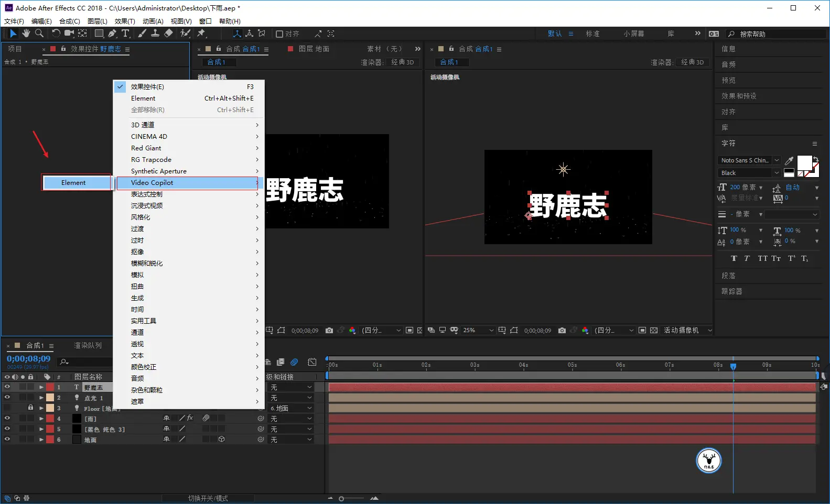Select the Clone Stamp tool
Image resolution: width=830 pixels, height=504 pixels.
tap(155, 34)
